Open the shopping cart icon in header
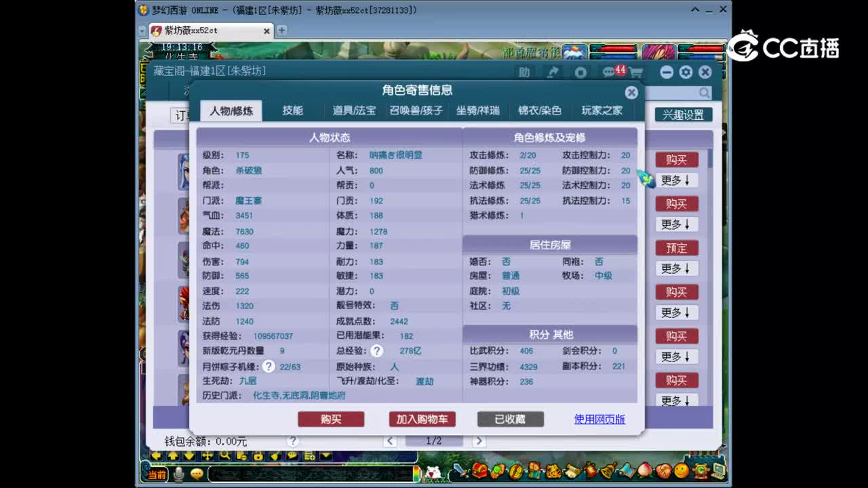 [635, 73]
